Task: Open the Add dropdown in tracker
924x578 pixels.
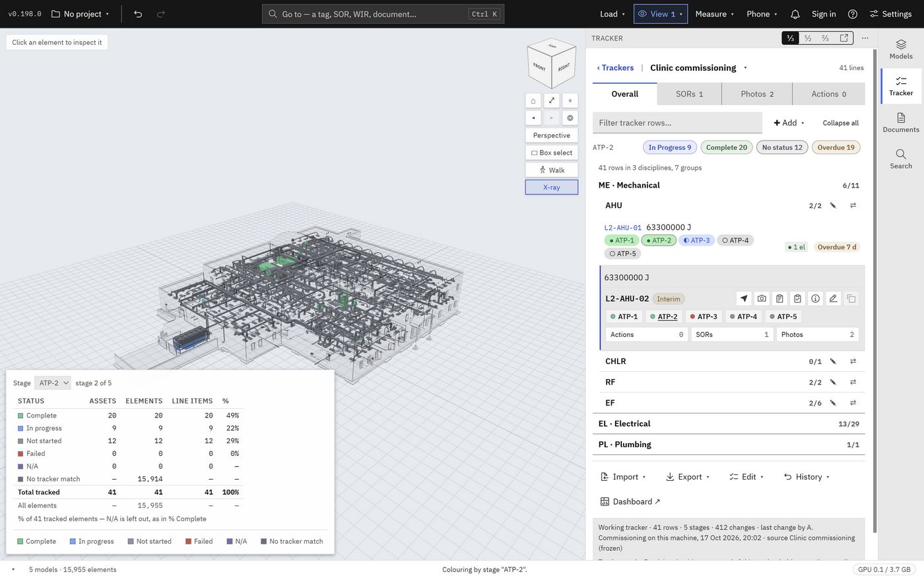Action: click(789, 123)
